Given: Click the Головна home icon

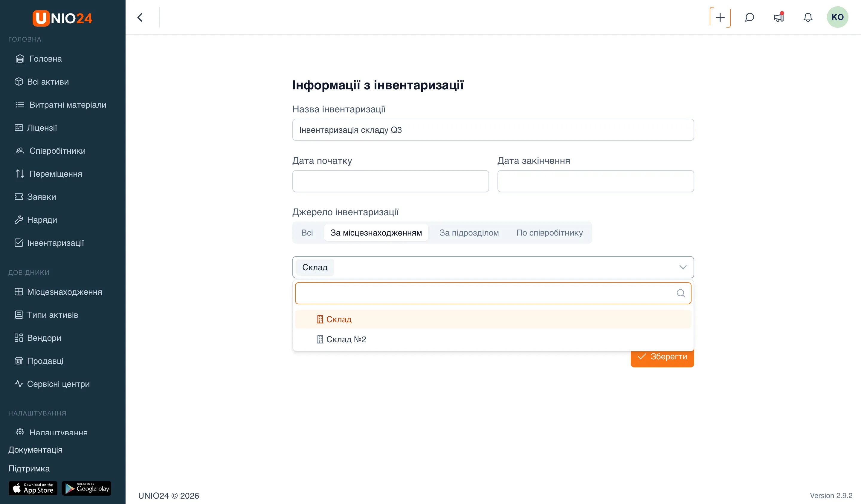Looking at the screenshot, I should [x=20, y=59].
